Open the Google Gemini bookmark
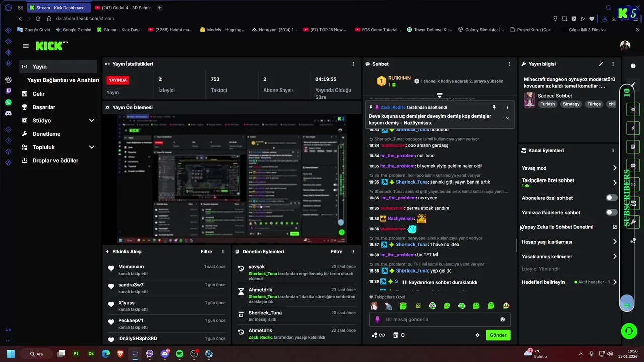The width and height of the screenshot is (644, 362). pos(73,30)
